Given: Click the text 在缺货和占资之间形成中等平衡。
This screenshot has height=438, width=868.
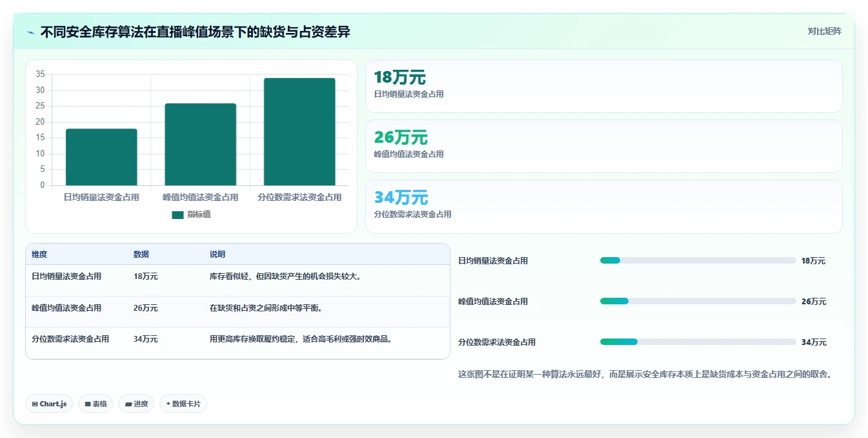Looking at the screenshot, I should tap(266, 308).
